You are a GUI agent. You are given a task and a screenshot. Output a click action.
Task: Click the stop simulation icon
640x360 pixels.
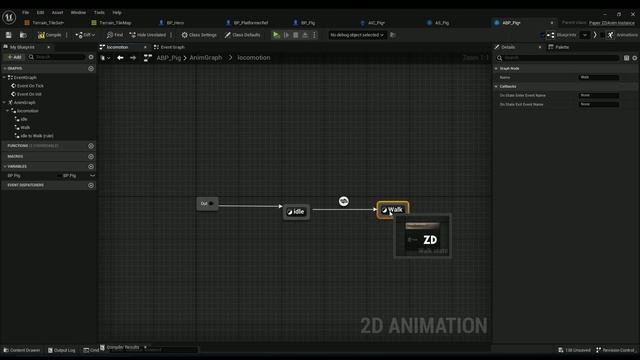coord(296,35)
